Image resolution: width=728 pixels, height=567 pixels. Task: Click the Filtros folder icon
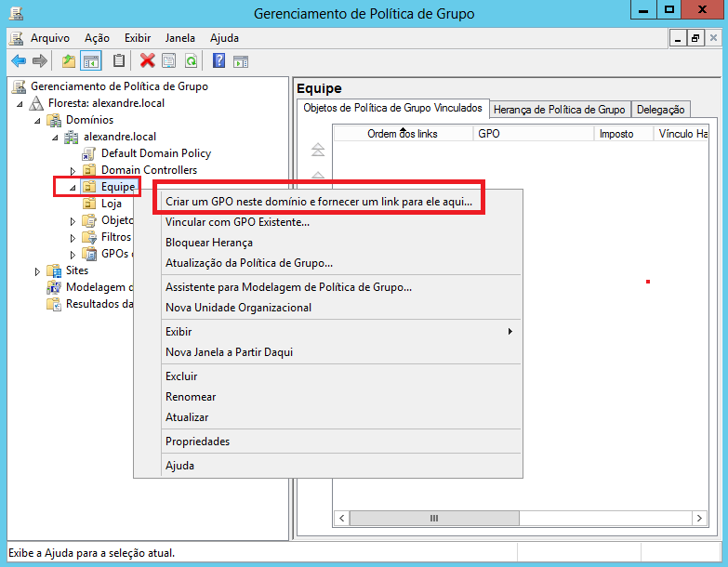pyautogui.click(x=88, y=237)
